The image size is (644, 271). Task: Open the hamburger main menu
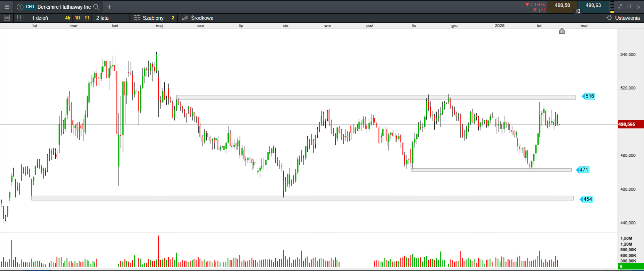[x=7, y=7]
